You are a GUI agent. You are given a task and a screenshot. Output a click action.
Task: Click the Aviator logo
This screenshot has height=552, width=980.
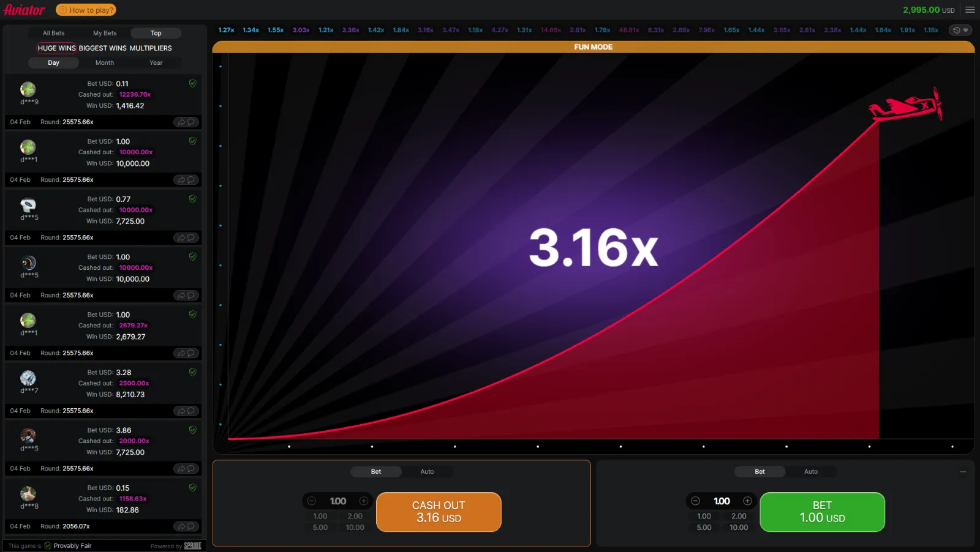pyautogui.click(x=24, y=10)
